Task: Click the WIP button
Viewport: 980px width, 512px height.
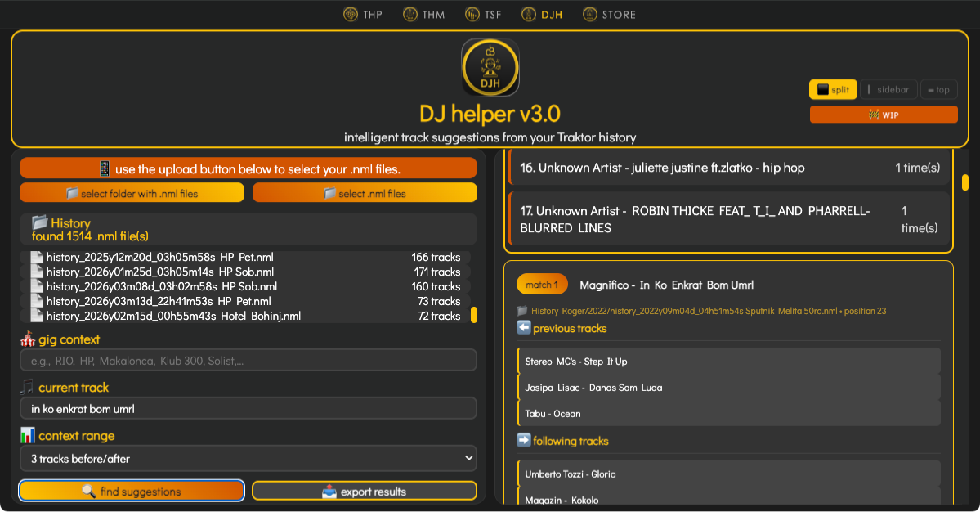Action: (x=884, y=115)
